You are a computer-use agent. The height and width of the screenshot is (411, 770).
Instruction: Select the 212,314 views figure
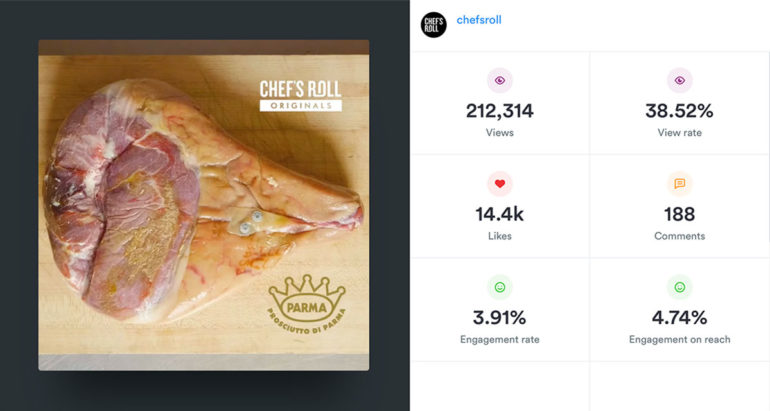pyautogui.click(x=499, y=111)
